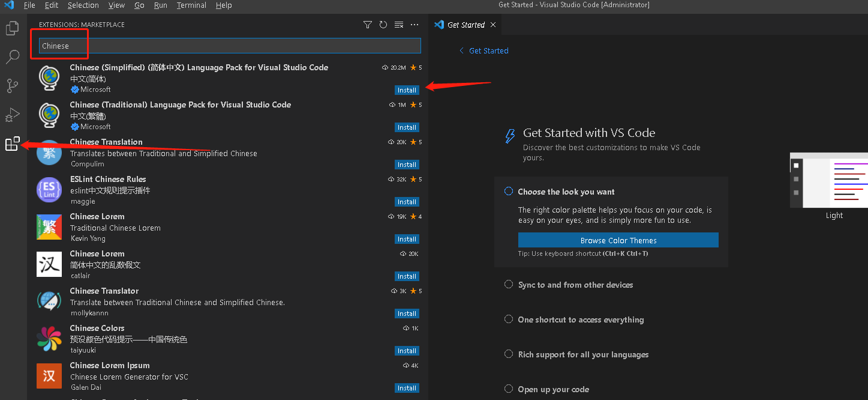This screenshot has width=868, height=400.
Task: Select 'Sync to and from other devices'
Action: pos(575,285)
